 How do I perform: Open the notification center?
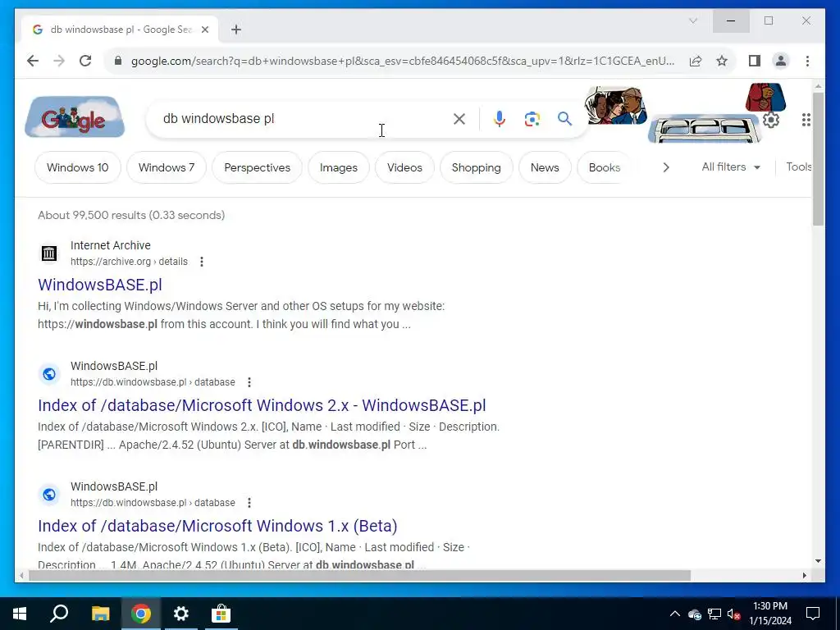coord(813,614)
